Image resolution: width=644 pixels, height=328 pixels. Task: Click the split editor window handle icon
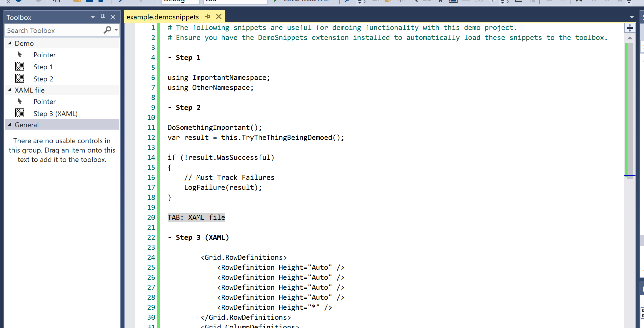(x=630, y=28)
